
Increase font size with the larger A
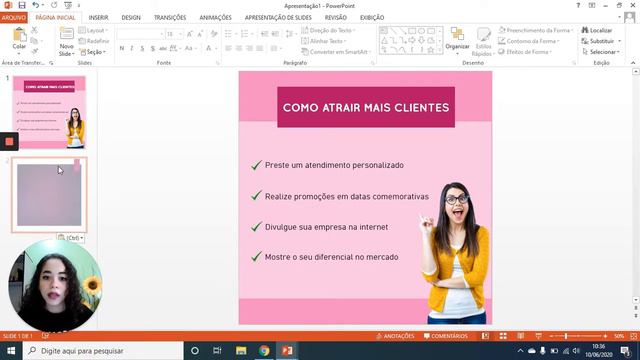(190, 34)
